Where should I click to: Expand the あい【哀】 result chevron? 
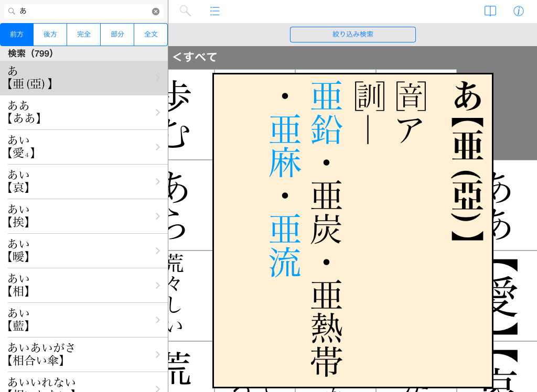(157, 181)
